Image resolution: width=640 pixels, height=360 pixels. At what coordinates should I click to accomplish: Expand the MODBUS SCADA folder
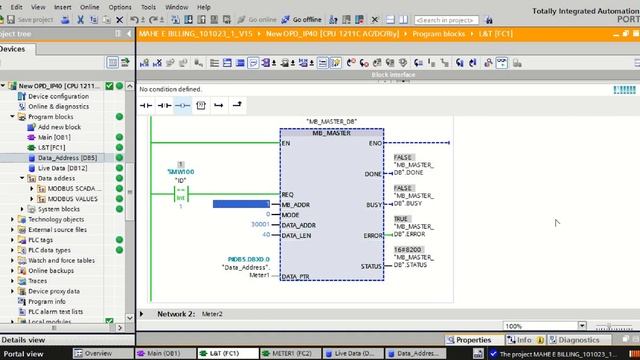32,189
